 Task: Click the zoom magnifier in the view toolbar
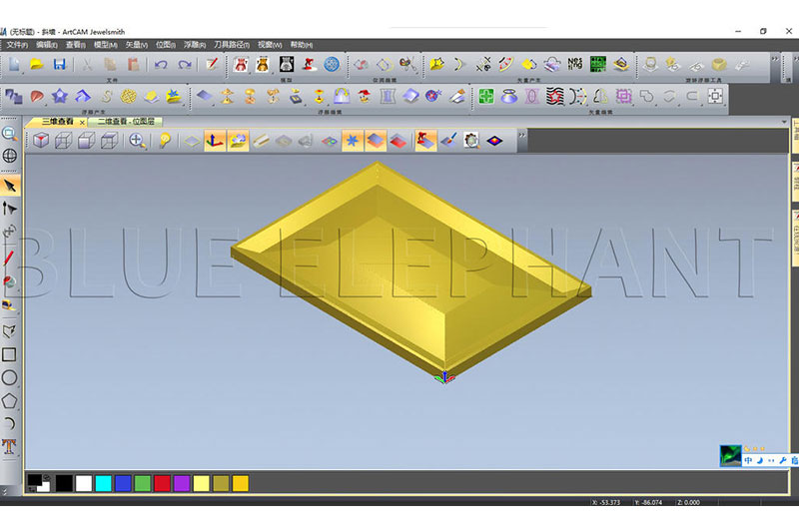[x=138, y=141]
